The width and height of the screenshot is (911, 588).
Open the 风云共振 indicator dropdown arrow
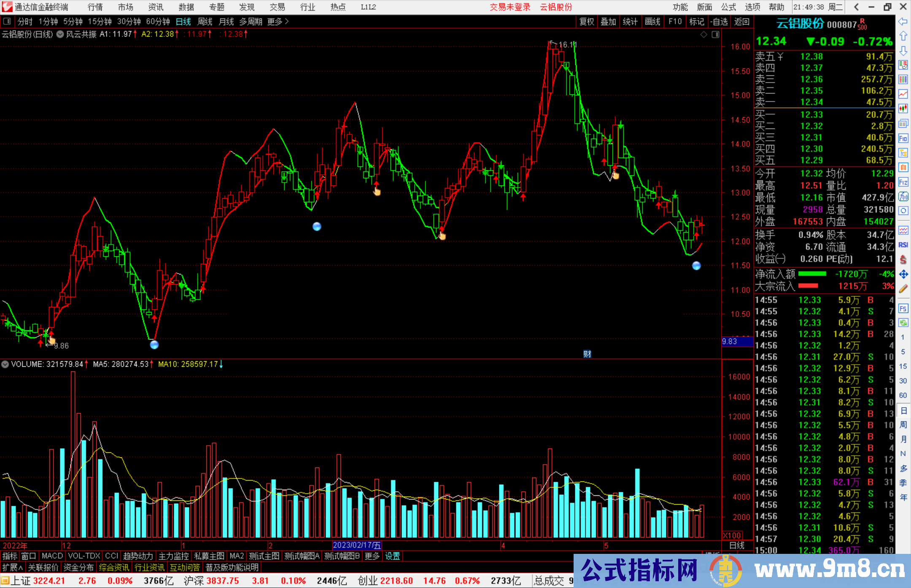(60, 35)
